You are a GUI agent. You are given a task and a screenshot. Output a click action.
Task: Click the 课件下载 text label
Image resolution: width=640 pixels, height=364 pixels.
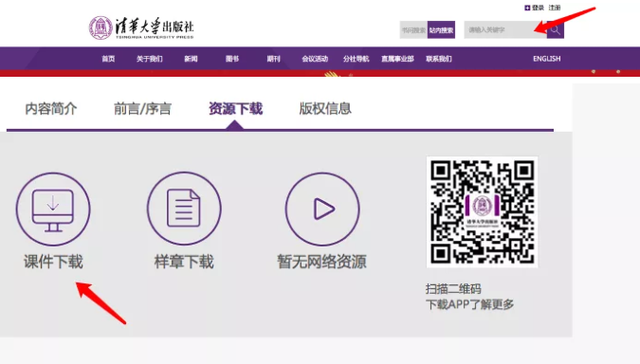pos(53,262)
